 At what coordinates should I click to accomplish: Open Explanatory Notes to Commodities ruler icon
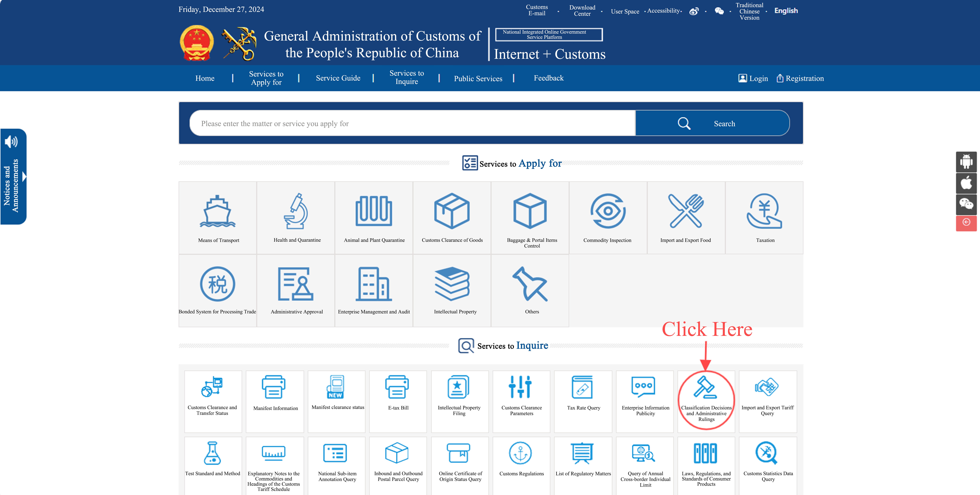pyautogui.click(x=274, y=453)
